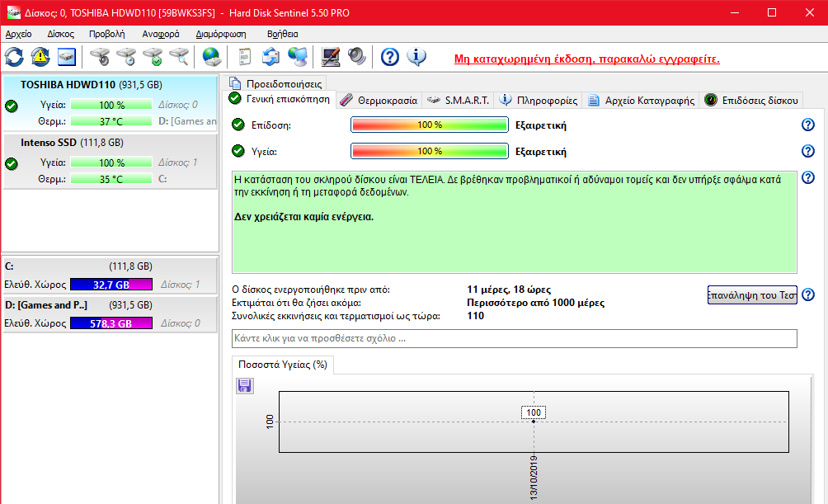Click the Επίδοση 100 % performance bar
The width and height of the screenshot is (828, 504).
[430, 125]
